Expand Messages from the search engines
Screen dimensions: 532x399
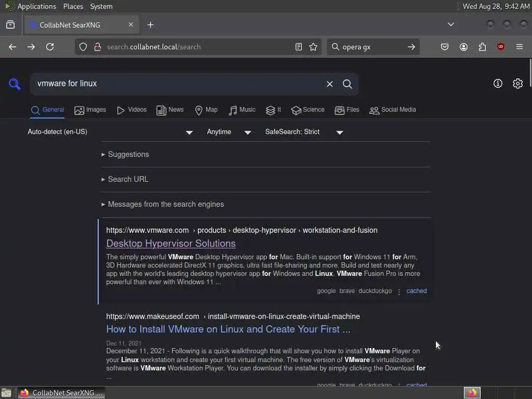(163, 204)
